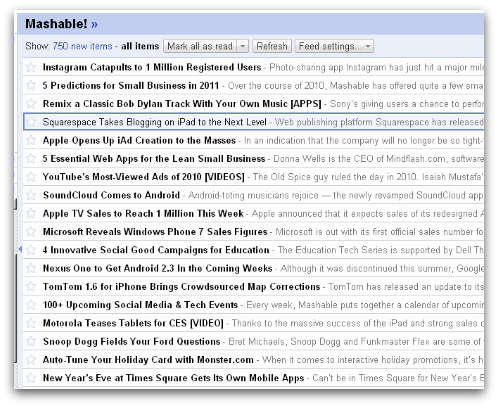Click star icon beside Auto-Tune Your Holiday Card
The height and width of the screenshot is (407, 498).
(x=31, y=360)
